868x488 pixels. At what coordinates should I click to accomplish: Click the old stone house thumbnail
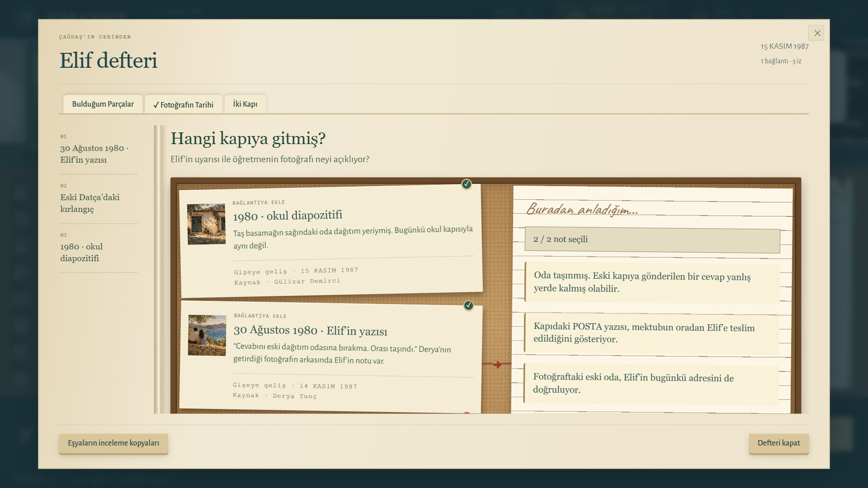point(207,224)
